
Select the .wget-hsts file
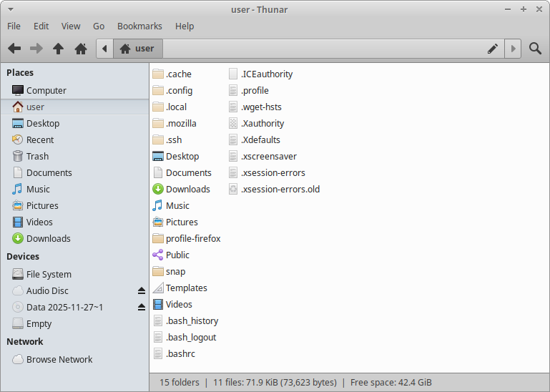click(x=255, y=107)
